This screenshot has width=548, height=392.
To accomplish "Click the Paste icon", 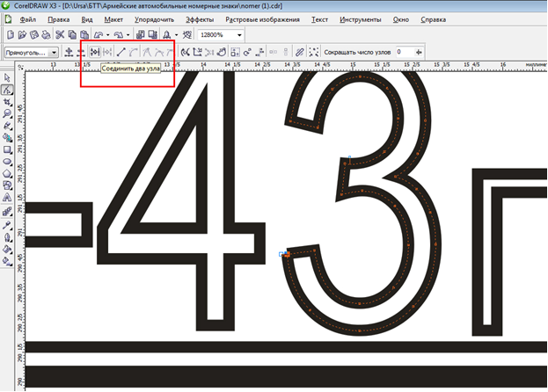I will click(x=84, y=34).
